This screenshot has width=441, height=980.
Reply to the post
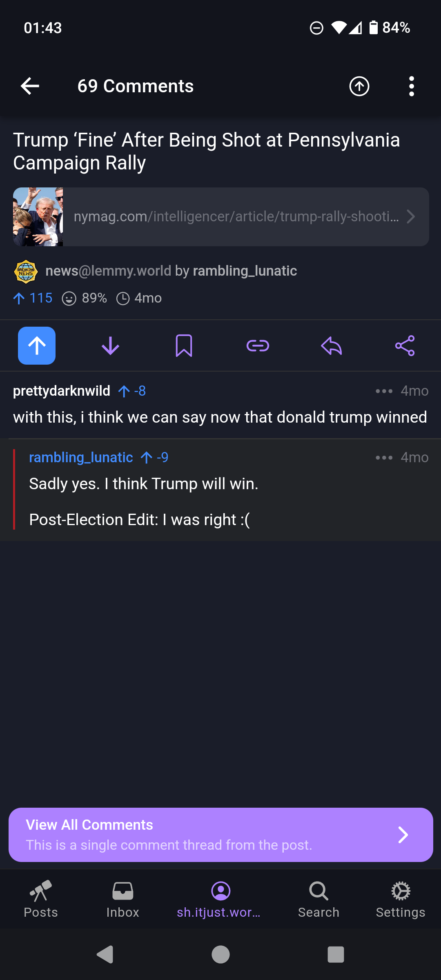(x=331, y=346)
